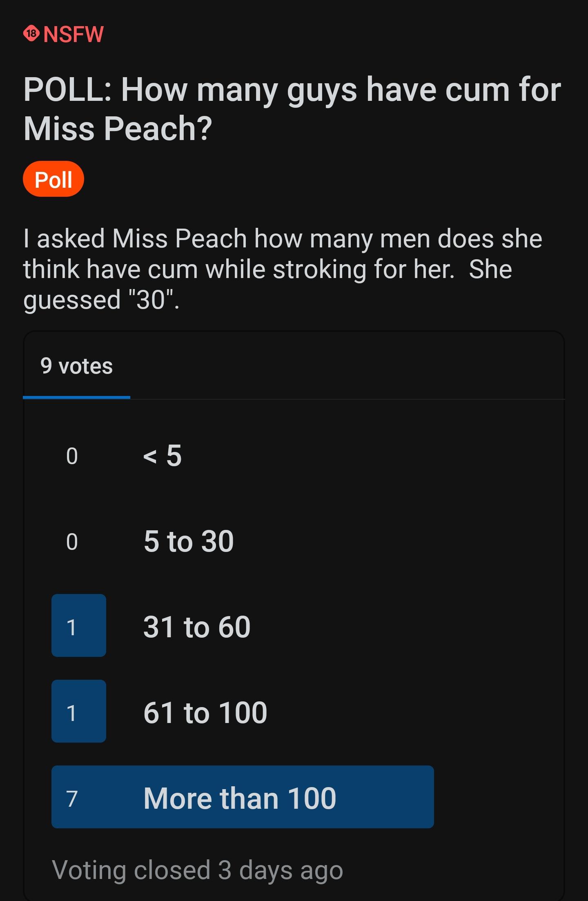Image resolution: width=588 pixels, height=901 pixels.
Task: Click the zero count beside '5 to 30'
Action: click(x=72, y=542)
